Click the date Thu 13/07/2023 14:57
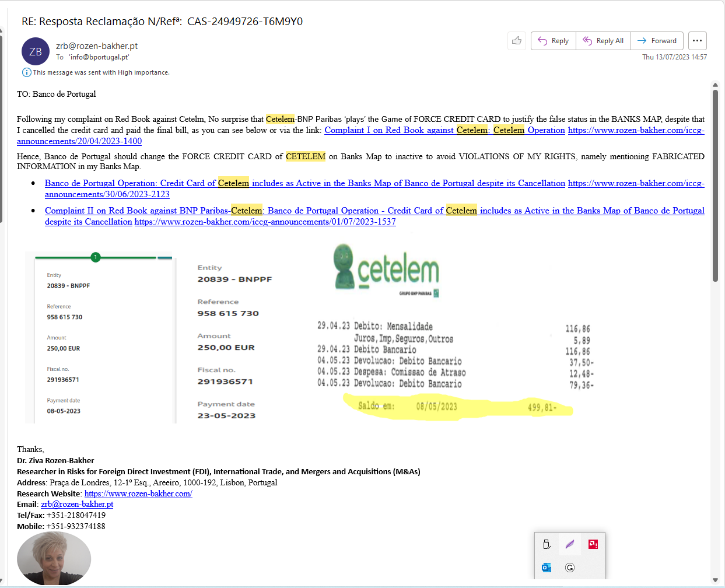725x588 pixels. [674, 57]
